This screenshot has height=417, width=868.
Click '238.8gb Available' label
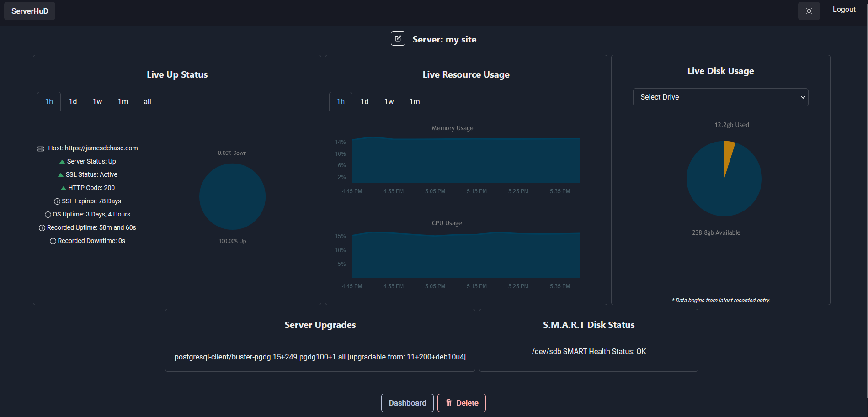[x=716, y=232]
